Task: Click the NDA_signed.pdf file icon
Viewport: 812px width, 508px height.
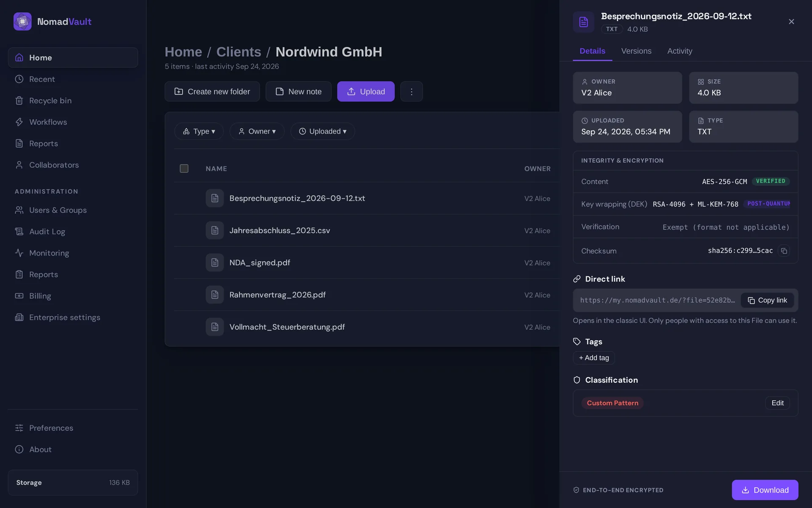Action: click(215, 262)
